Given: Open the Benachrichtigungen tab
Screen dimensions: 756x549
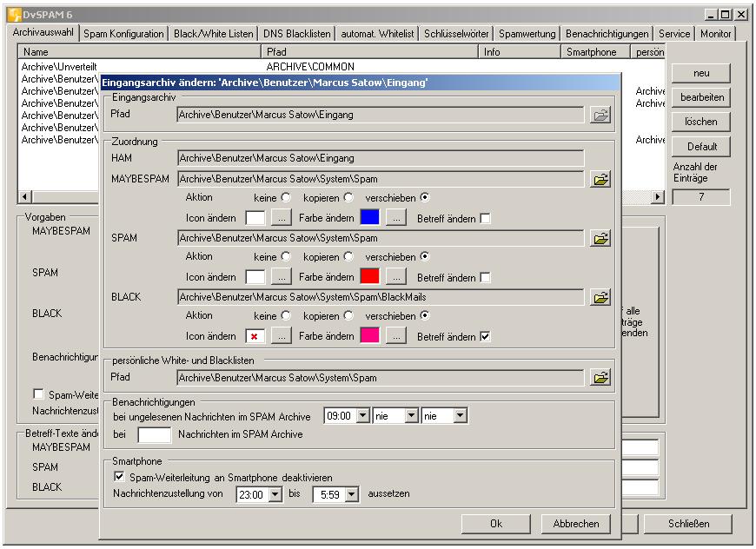Looking at the screenshot, I should (x=607, y=34).
